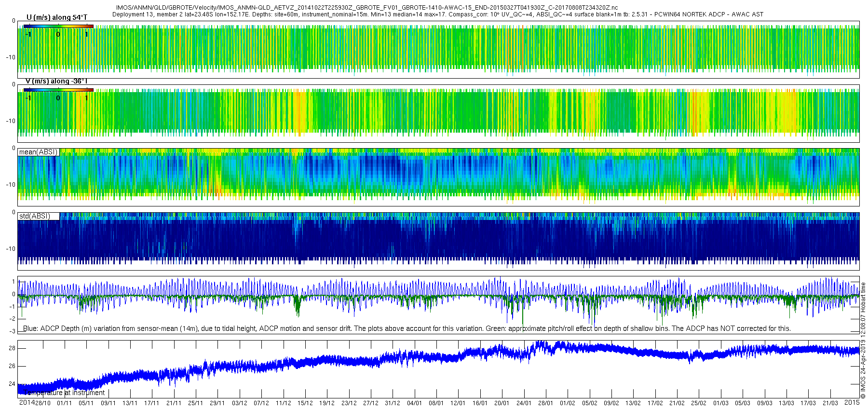The width and height of the screenshot is (868, 410).
Task: Click the Deployment 13 metadata line
Action: click(437, 14)
